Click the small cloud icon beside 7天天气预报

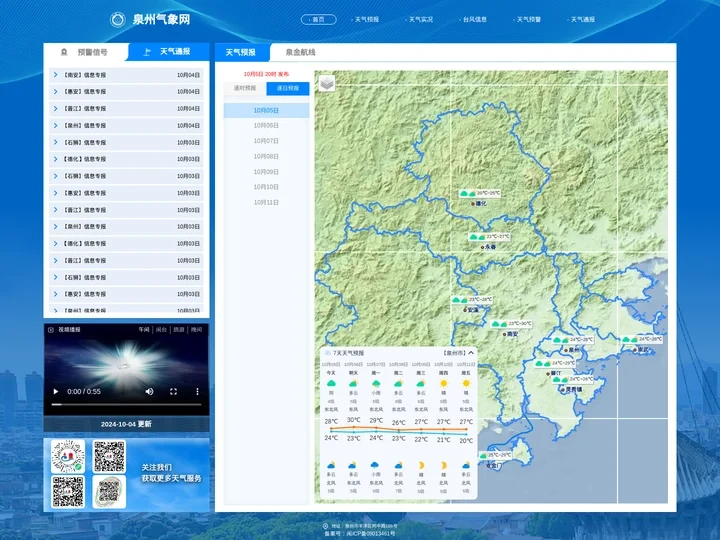(327, 353)
